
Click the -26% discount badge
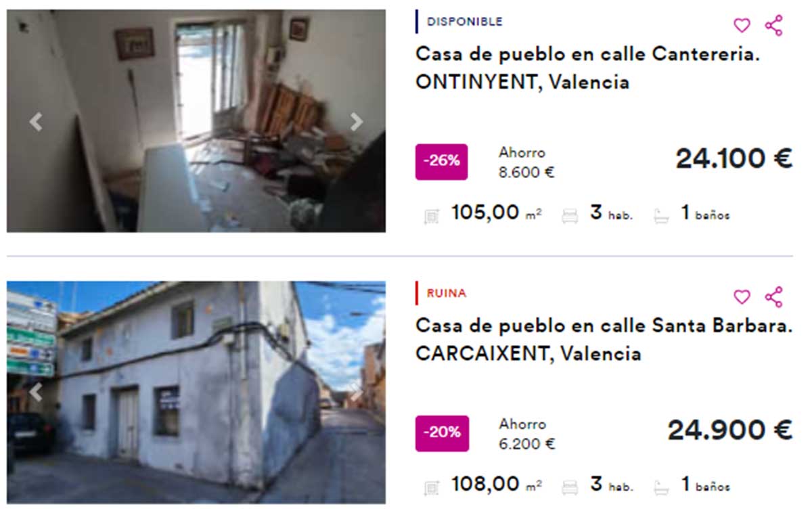441,161
